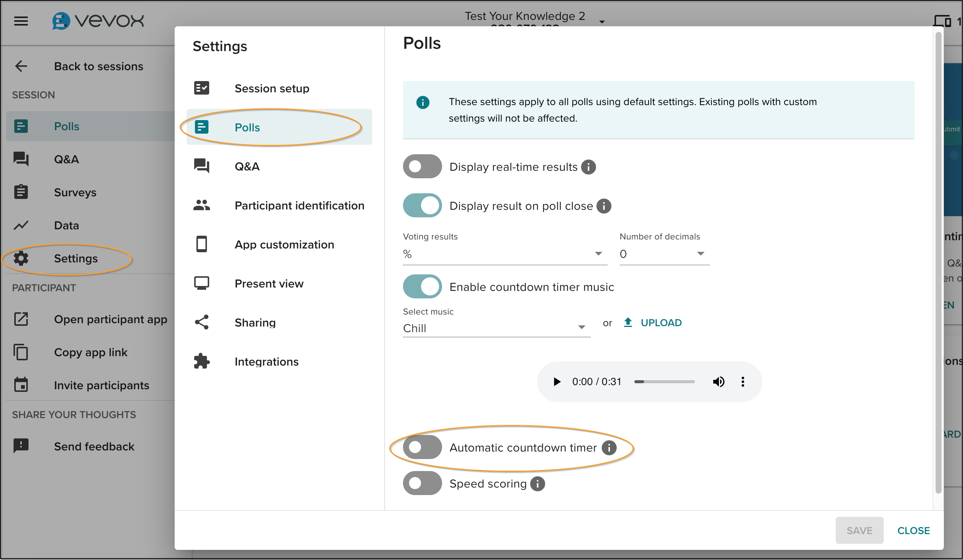The height and width of the screenshot is (560, 963).
Task: Click info icon beside Display real-time results
Action: 588,167
